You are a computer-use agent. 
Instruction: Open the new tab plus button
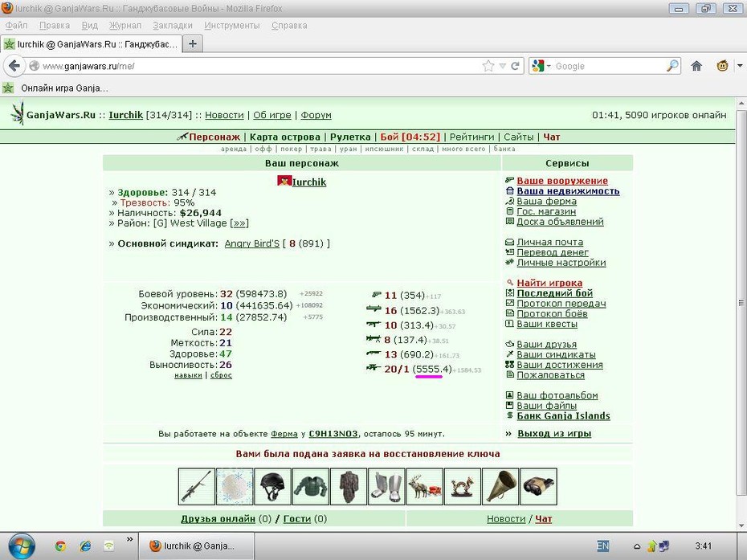[x=193, y=44]
